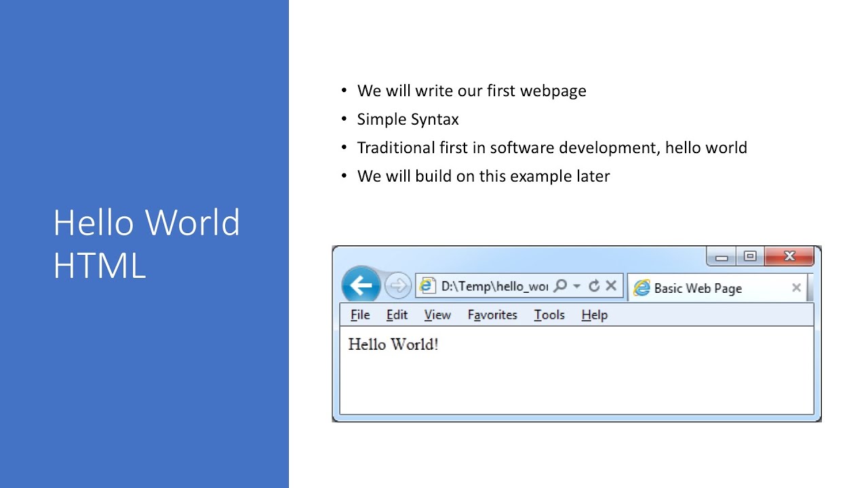Minimize the browser window

click(x=722, y=257)
